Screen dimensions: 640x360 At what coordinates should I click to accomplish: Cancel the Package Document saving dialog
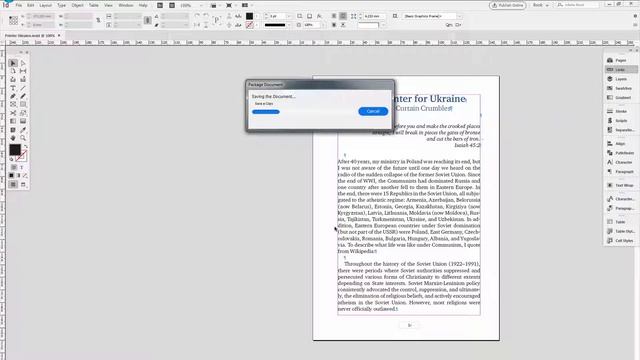click(x=373, y=111)
